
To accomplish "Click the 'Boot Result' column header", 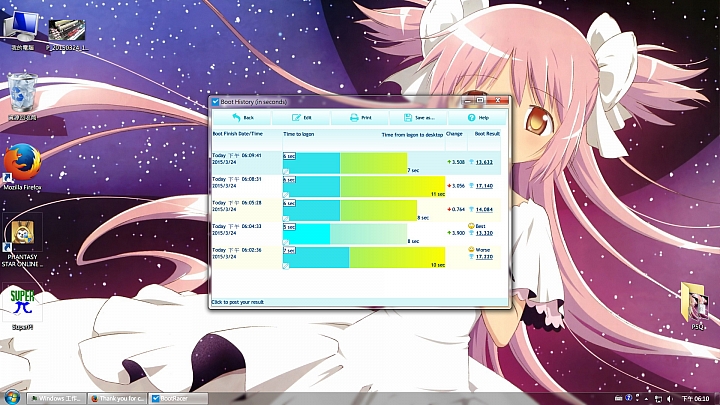I will tap(487, 134).
